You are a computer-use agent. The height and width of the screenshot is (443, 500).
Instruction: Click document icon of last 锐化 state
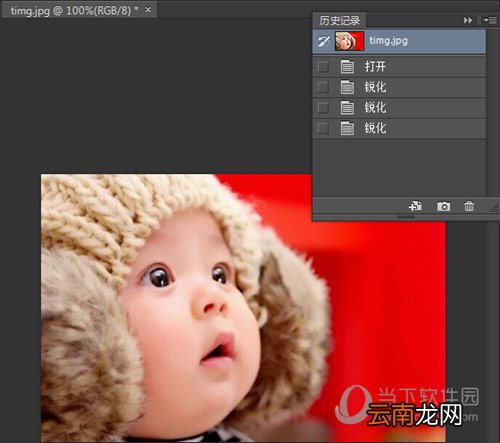[x=347, y=128]
